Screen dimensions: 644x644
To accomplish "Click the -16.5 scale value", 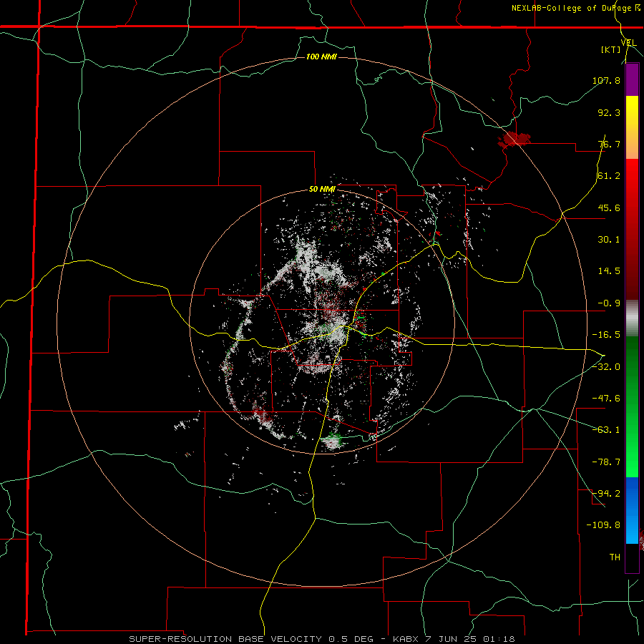I will (606, 335).
